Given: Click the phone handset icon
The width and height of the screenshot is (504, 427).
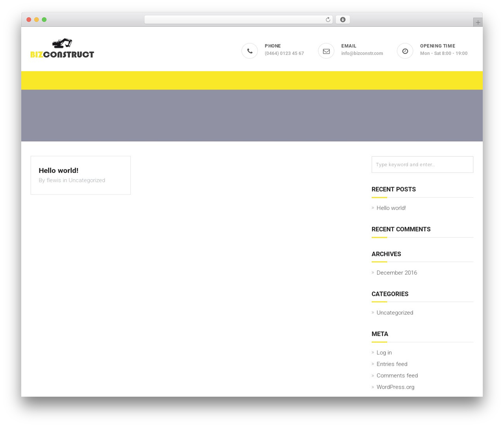Looking at the screenshot, I should pyautogui.click(x=250, y=51).
